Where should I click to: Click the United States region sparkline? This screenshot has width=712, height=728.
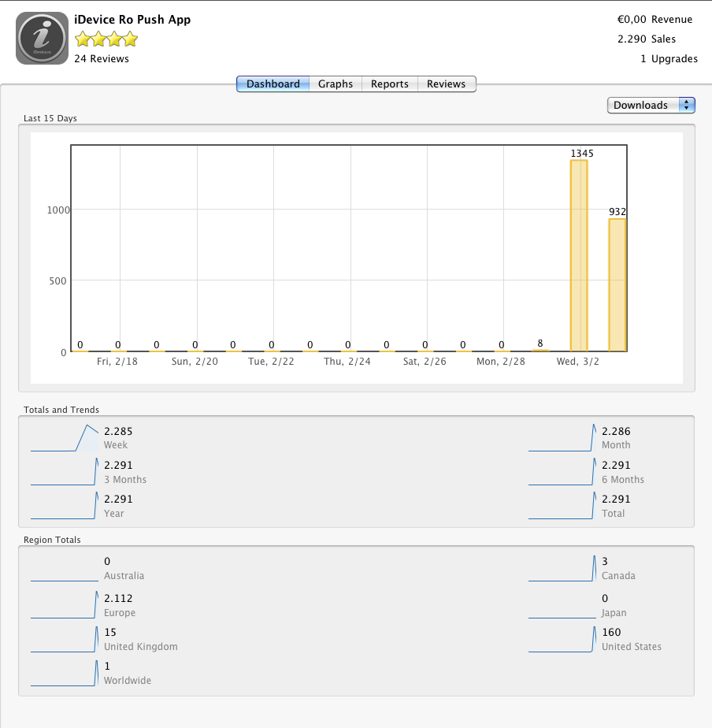[562, 639]
